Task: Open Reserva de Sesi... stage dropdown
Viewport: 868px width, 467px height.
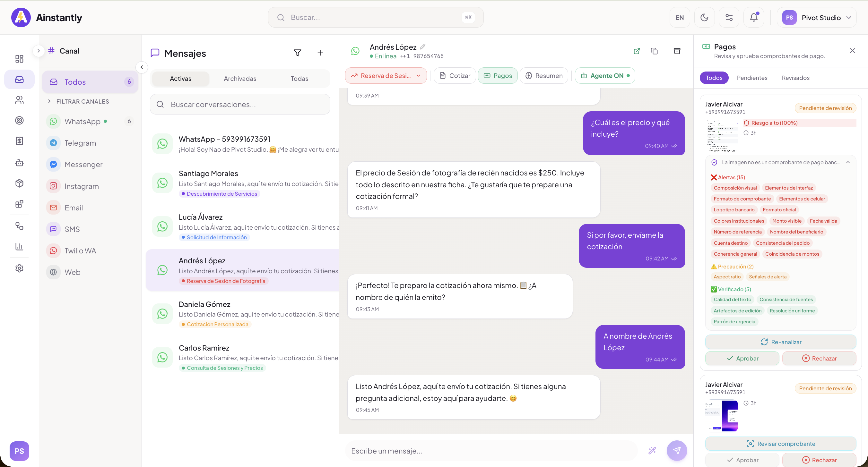Action: tap(386, 75)
